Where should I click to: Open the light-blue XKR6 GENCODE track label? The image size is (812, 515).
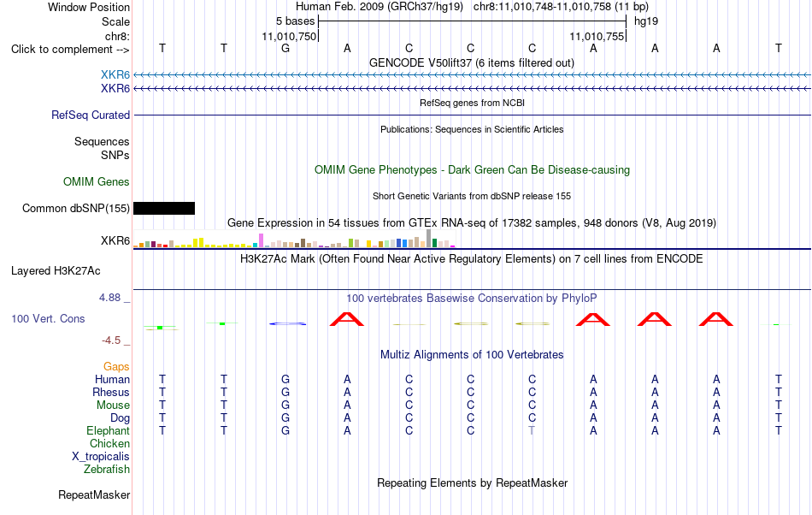click(115, 74)
